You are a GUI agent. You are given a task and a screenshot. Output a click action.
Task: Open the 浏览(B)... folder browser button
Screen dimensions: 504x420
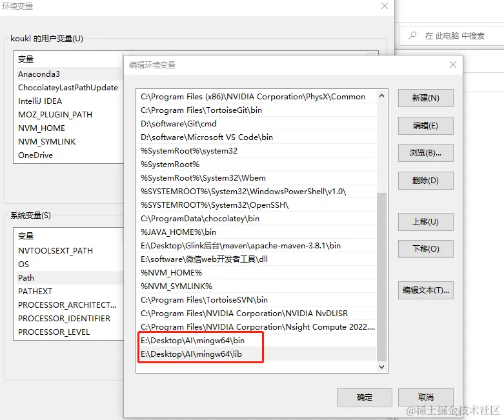(x=425, y=153)
